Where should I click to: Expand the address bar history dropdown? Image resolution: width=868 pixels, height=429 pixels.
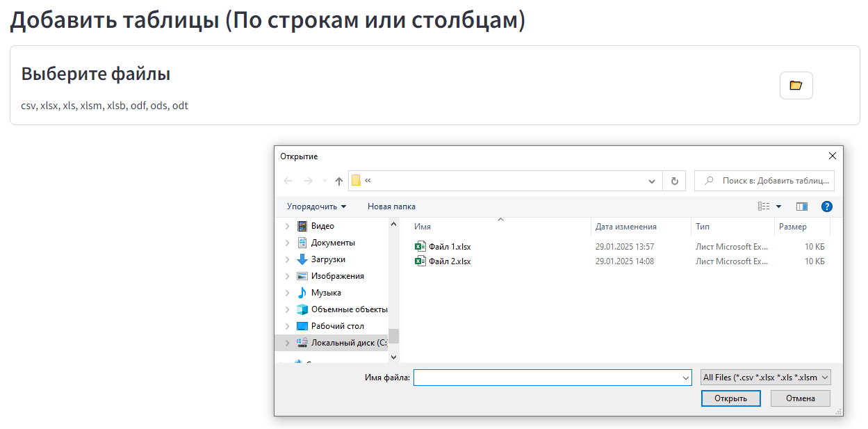(652, 181)
